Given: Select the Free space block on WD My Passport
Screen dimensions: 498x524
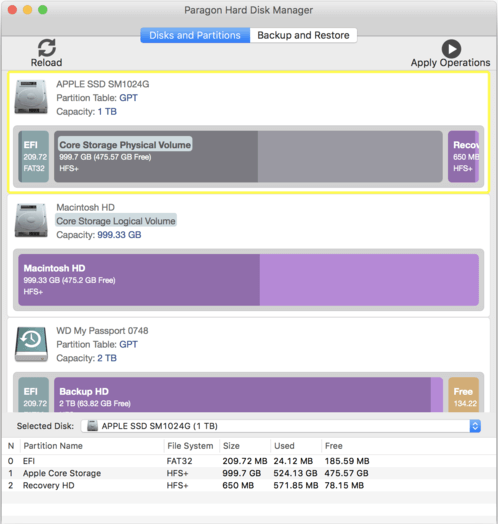Looking at the screenshot, I should point(463,395).
